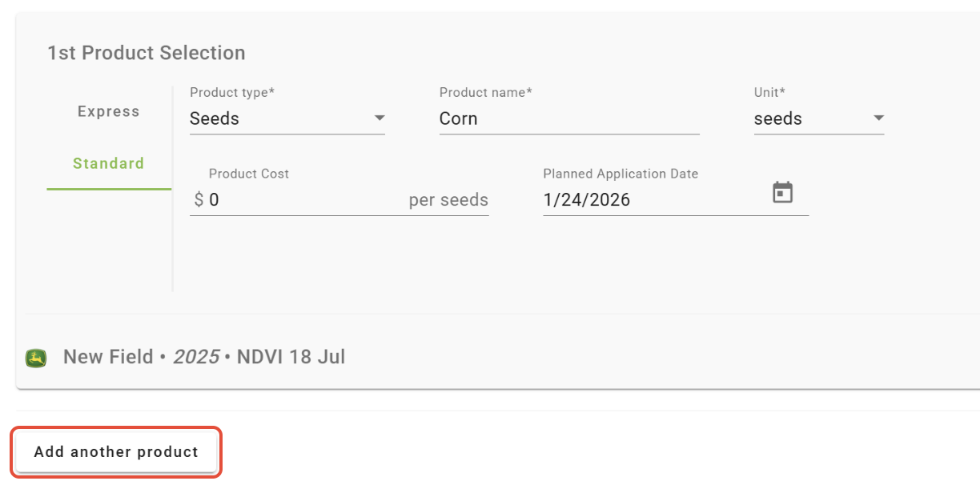The height and width of the screenshot is (501, 980).
Task: Click into the Product Cost amount field
Action: point(304,200)
